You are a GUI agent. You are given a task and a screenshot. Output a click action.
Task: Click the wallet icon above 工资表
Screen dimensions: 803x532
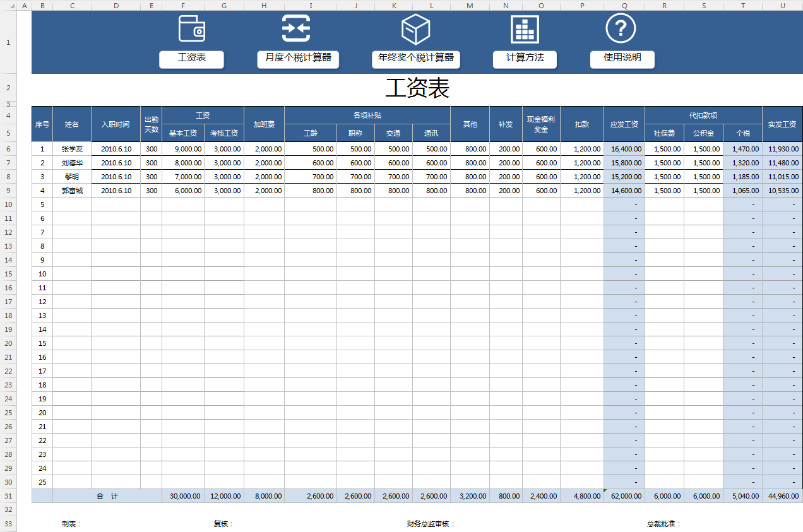192,29
